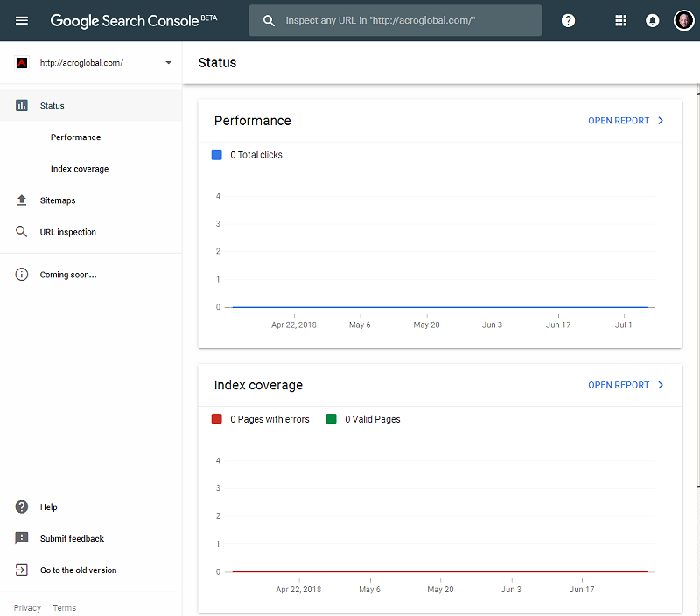The image size is (700, 616).
Task: Click the '0 Total clicks' legend text
Action: 256,155
